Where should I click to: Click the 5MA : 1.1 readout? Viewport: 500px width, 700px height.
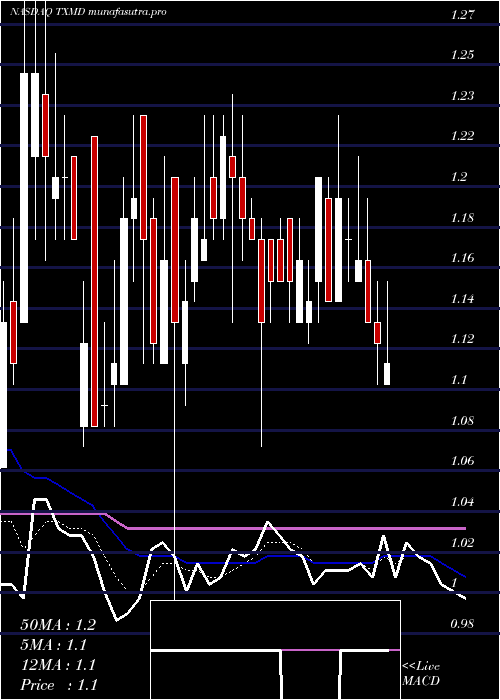coord(54,645)
